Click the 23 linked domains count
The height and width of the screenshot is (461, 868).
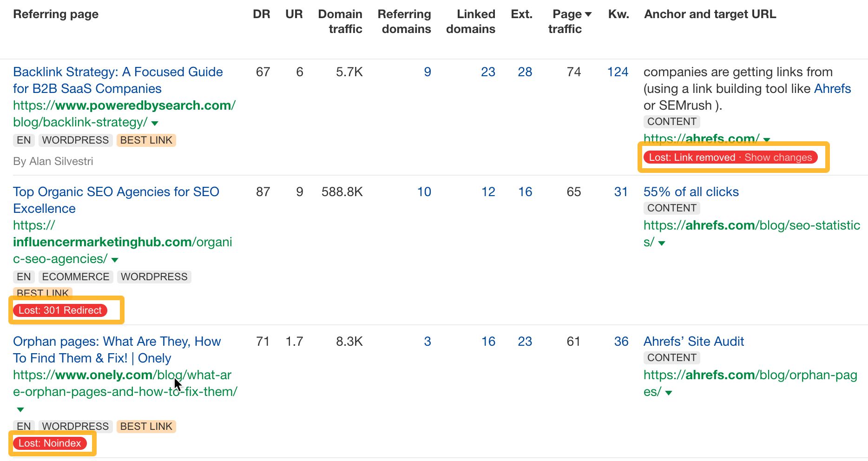(488, 72)
